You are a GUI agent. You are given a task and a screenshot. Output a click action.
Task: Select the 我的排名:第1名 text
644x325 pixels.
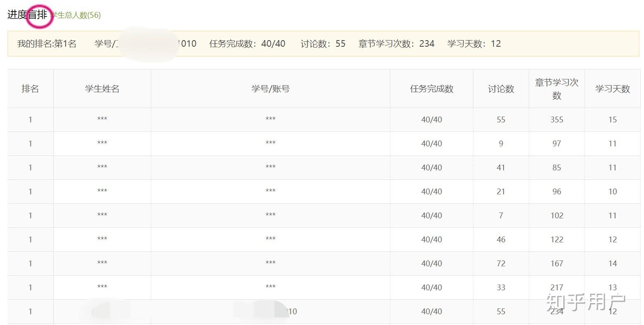pyautogui.click(x=47, y=43)
